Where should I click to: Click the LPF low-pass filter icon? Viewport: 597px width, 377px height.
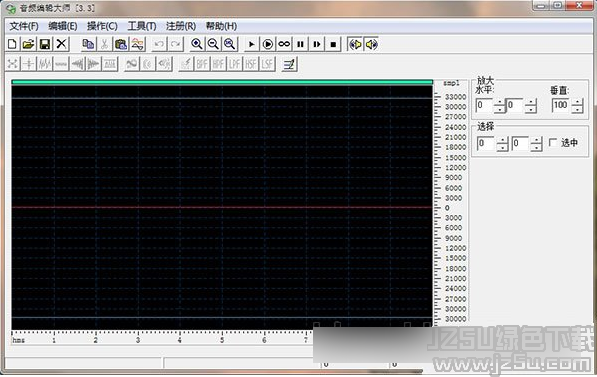point(235,64)
